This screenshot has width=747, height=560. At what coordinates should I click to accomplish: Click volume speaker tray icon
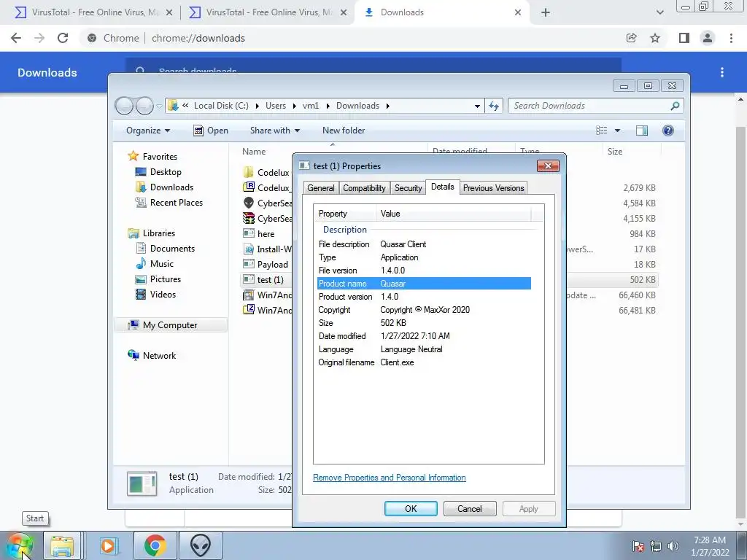[x=673, y=546]
